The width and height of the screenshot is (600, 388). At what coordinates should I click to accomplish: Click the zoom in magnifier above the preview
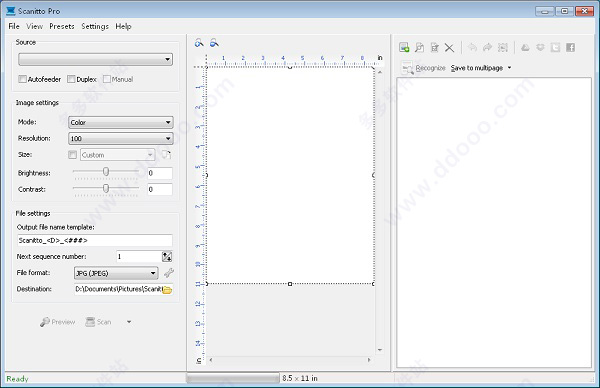coord(199,43)
